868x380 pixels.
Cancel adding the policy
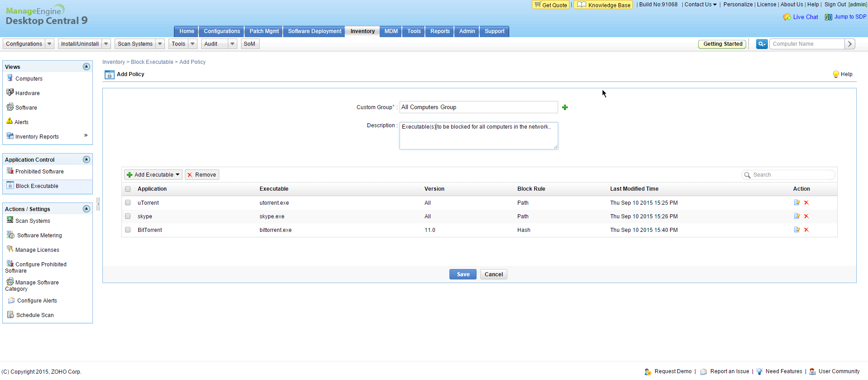(x=494, y=274)
